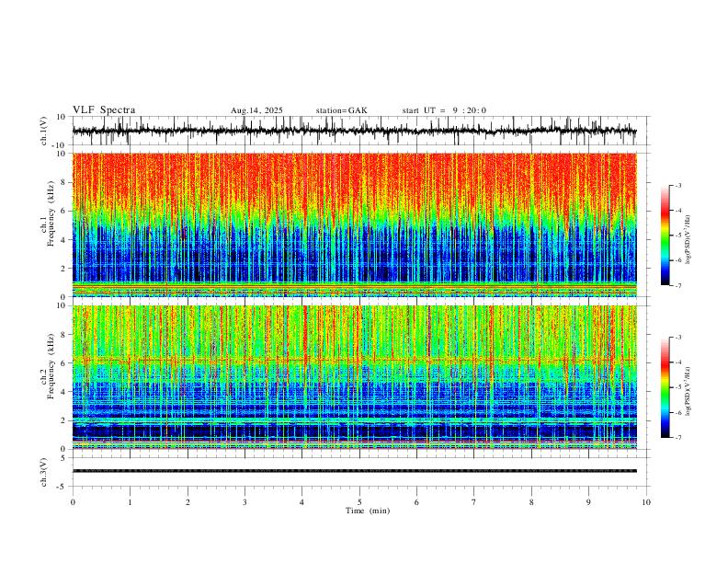Select the "start UT = 9 : 20: 0" text
Image resolution: width=728 pixels, height=563 pixels.
pyautogui.click(x=444, y=110)
